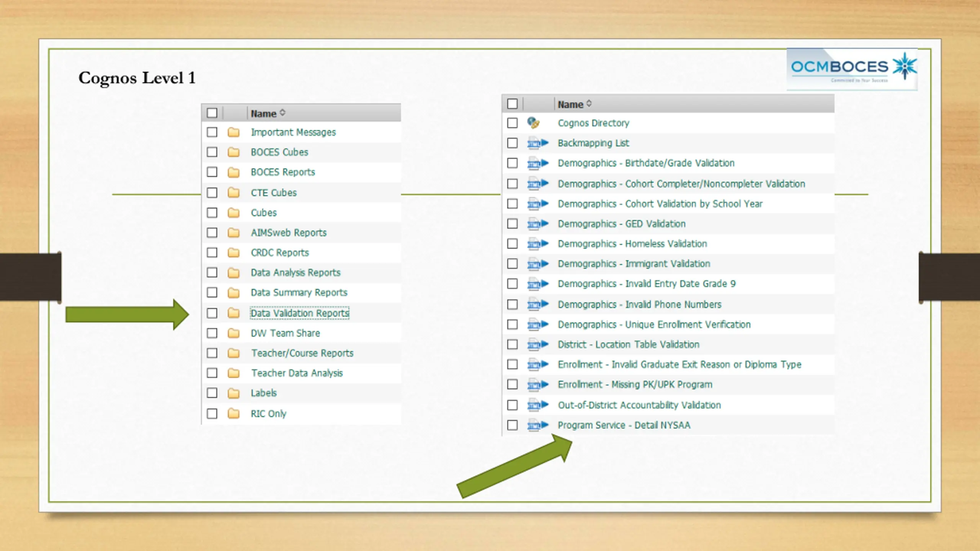980x551 pixels.
Task: Click the Labels folder icon
Action: 234,393
